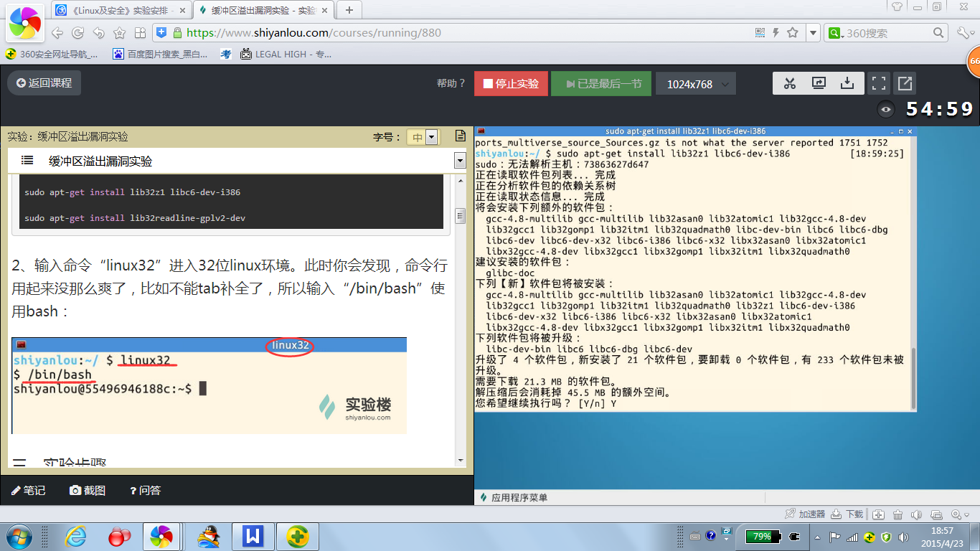
Task: Toggle the browser sound icon in status bar
Action: point(916,514)
